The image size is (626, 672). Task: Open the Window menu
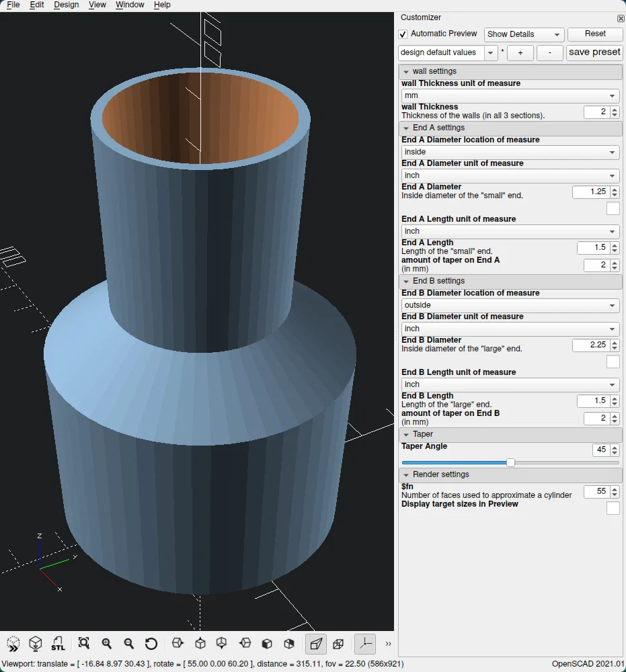click(130, 5)
